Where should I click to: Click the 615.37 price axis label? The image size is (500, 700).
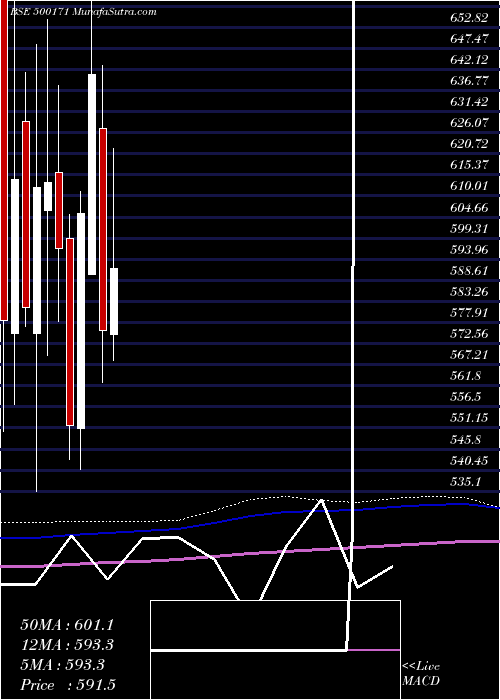469,165
